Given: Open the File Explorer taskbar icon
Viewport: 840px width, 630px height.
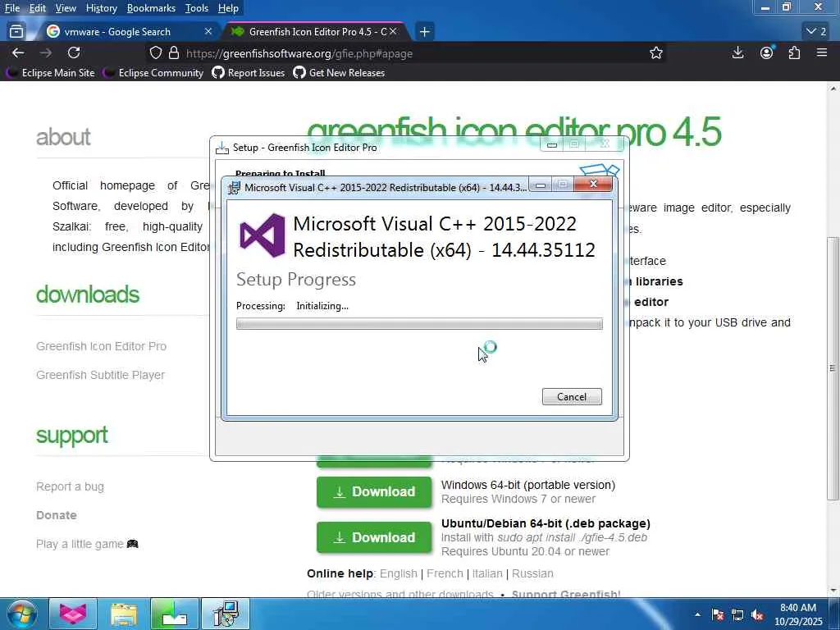Looking at the screenshot, I should coord(124,614).
